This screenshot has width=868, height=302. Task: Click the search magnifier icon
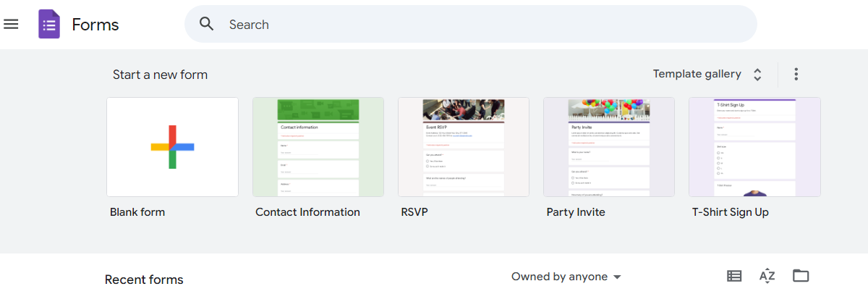point(207,25)
